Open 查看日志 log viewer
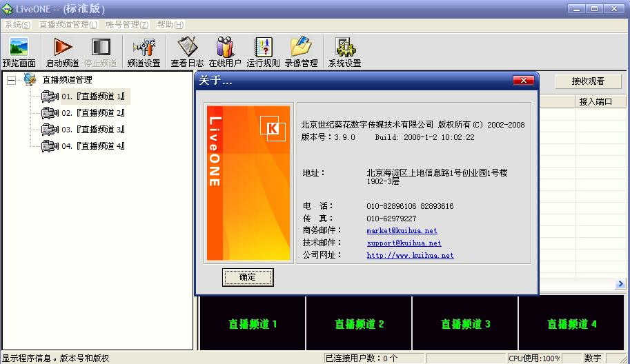 (x=187, y=52)
